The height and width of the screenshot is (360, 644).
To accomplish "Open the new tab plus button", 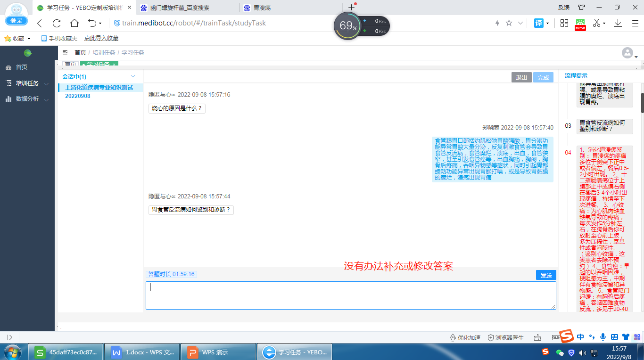I will coord(351,7).
